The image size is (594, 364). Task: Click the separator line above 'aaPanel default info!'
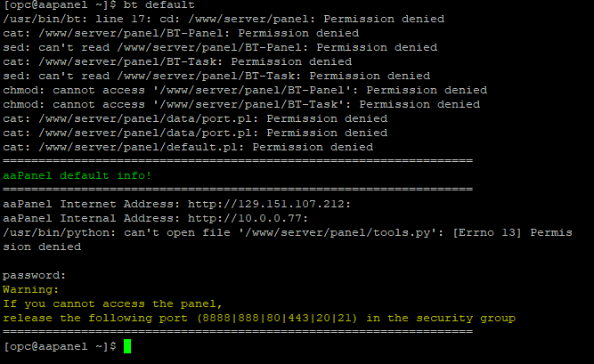point(238,161)
